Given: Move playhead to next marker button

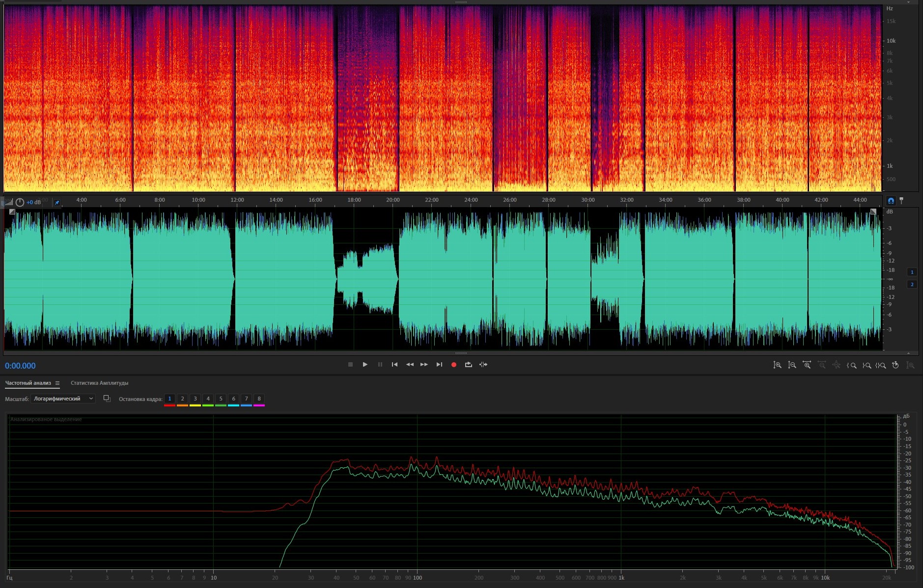Looking at the screenshot, I should (439, 365).
